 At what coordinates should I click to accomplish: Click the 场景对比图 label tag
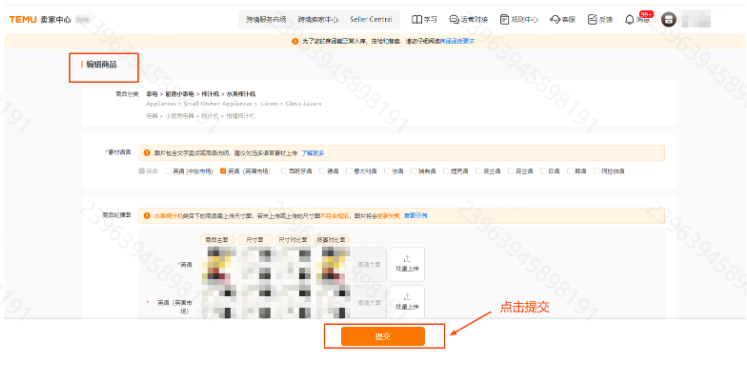pos(332,239)
